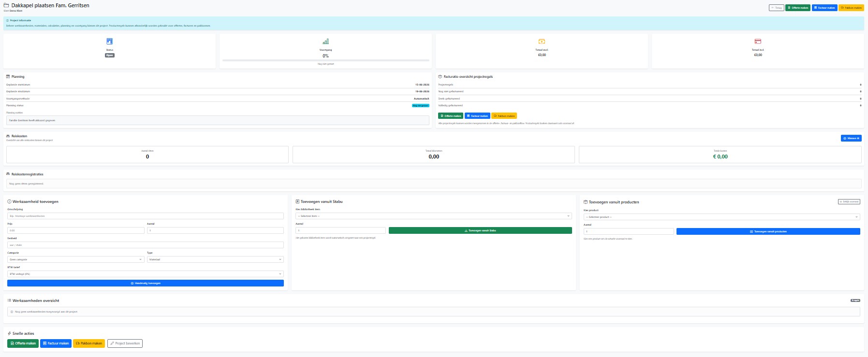Open the Kies product dropdown

[x=722, y=217]
